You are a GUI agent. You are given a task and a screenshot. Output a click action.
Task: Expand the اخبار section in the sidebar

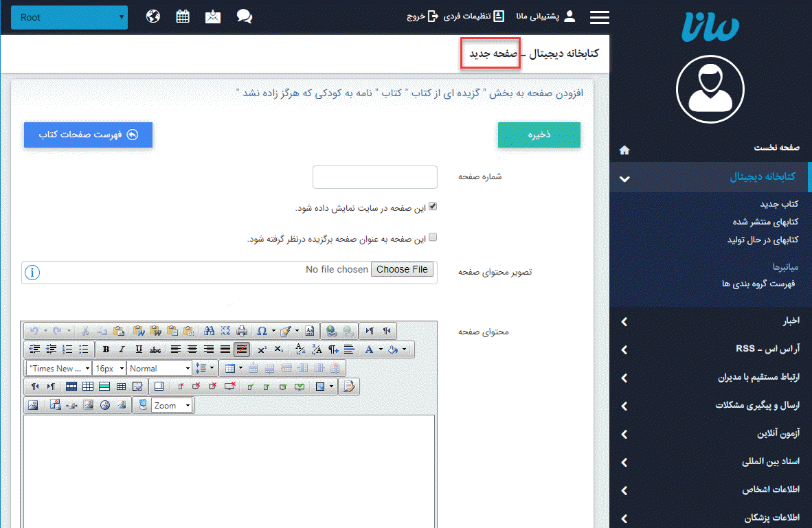(708, 321)
